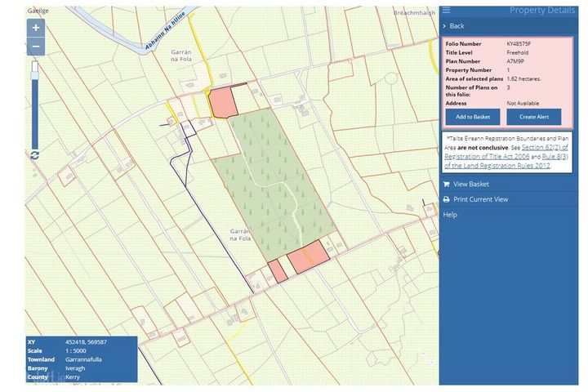The height and width of the screenshot is (392, 588).
Task: Zoom out with the minus button
Action: click(x=35, y=47)
